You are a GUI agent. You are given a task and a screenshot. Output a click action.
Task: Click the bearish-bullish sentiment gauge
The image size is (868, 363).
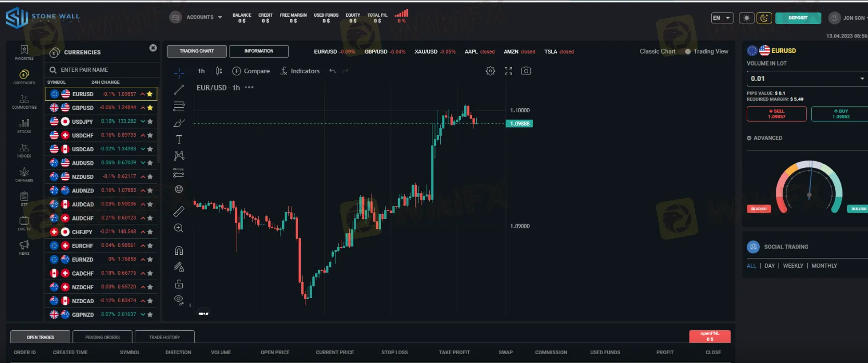tap(809, 187)
